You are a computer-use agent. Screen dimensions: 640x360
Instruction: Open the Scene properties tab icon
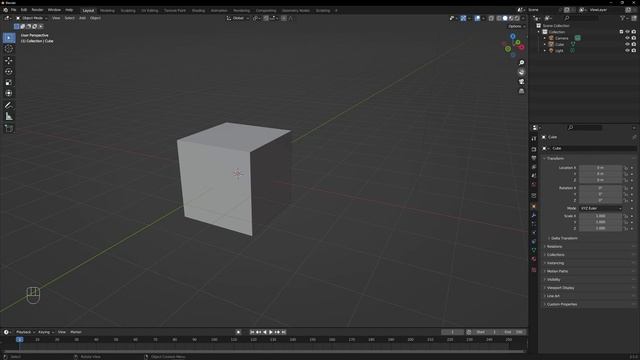[x=534, y=176]
